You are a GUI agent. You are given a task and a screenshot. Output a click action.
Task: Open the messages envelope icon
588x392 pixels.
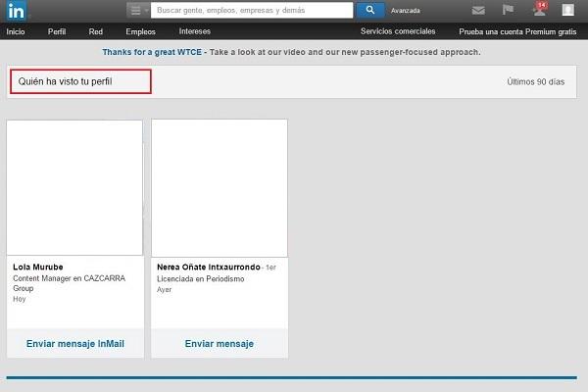tap(478, 11)
